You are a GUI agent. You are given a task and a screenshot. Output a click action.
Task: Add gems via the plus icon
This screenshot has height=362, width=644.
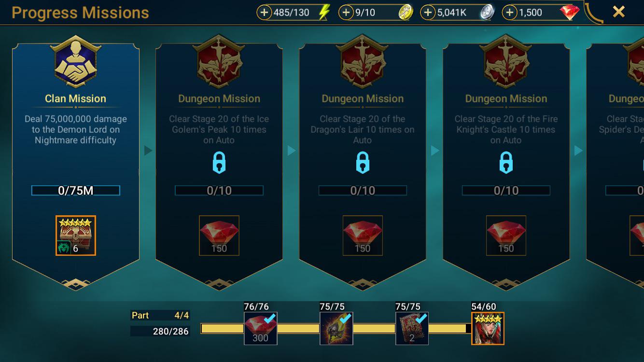click(510, 13)
